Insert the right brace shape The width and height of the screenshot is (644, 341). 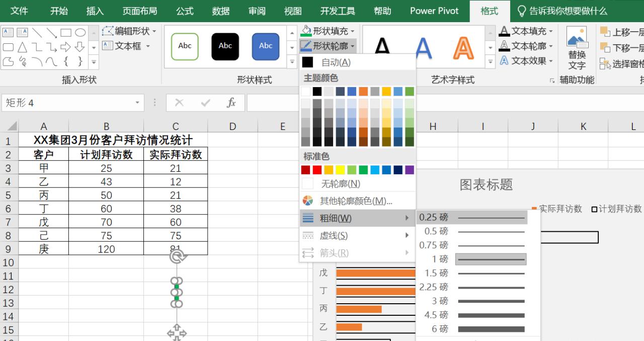point(80,61)
